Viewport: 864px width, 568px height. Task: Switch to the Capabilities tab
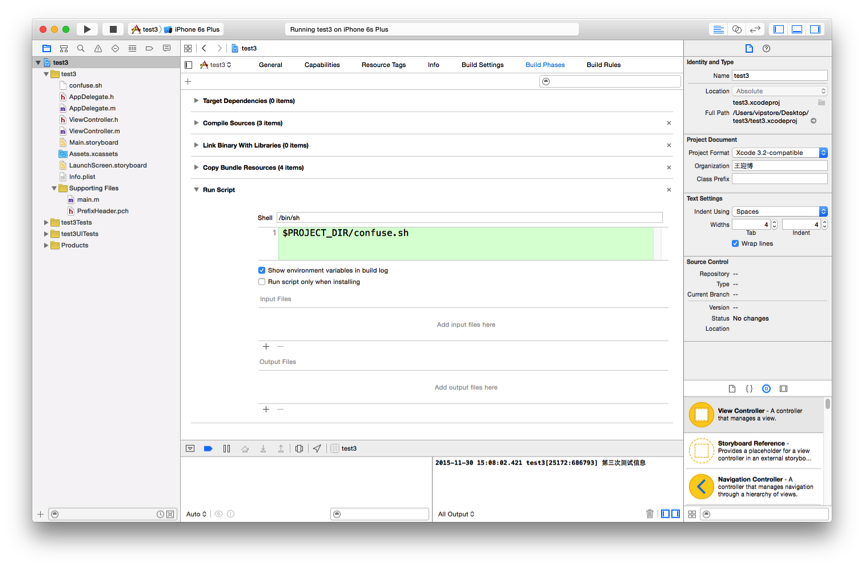point(322,65)
